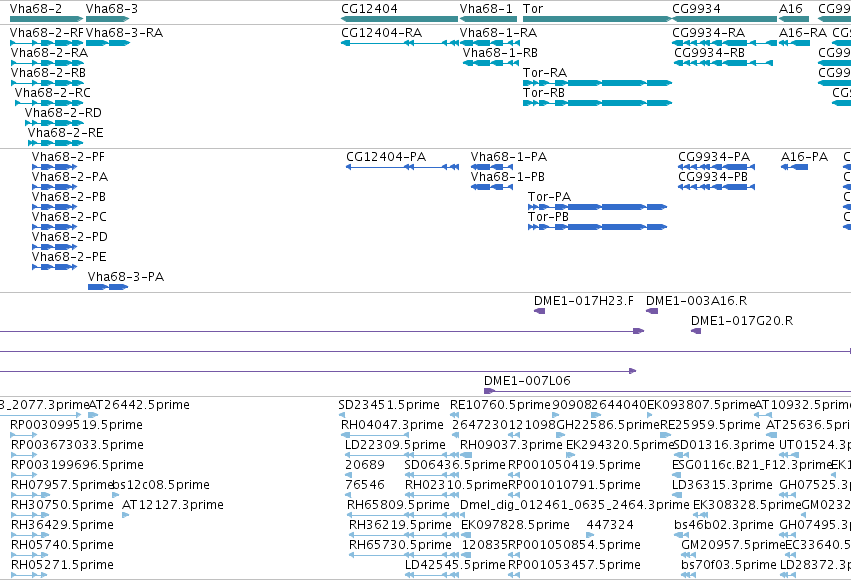Viewport: 851px width, 580px height.
Task: Click the DME1-003A16.R clone end
Action: point(652,311)
